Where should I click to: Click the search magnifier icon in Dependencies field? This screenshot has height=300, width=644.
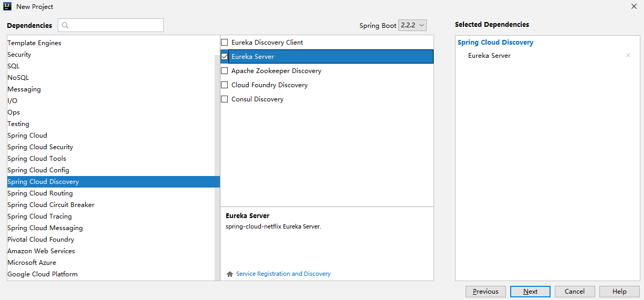pyautogui.click(x=65, y=25)
